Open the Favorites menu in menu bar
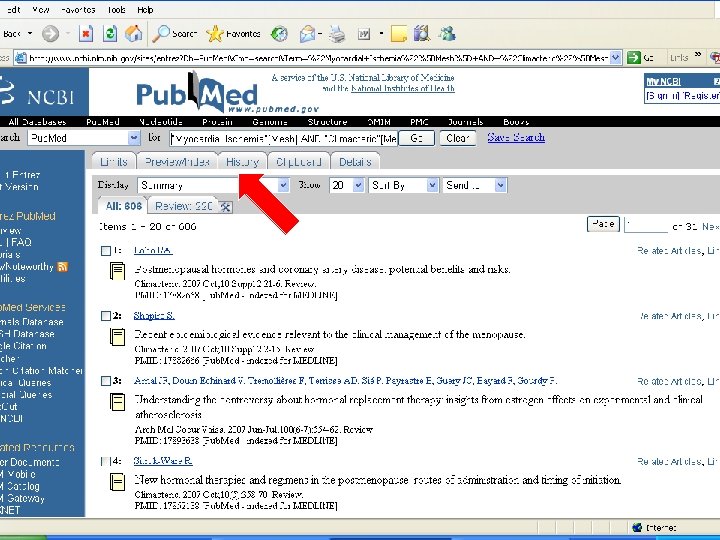Viewport: 720px width, 540px height. (78, 10)
